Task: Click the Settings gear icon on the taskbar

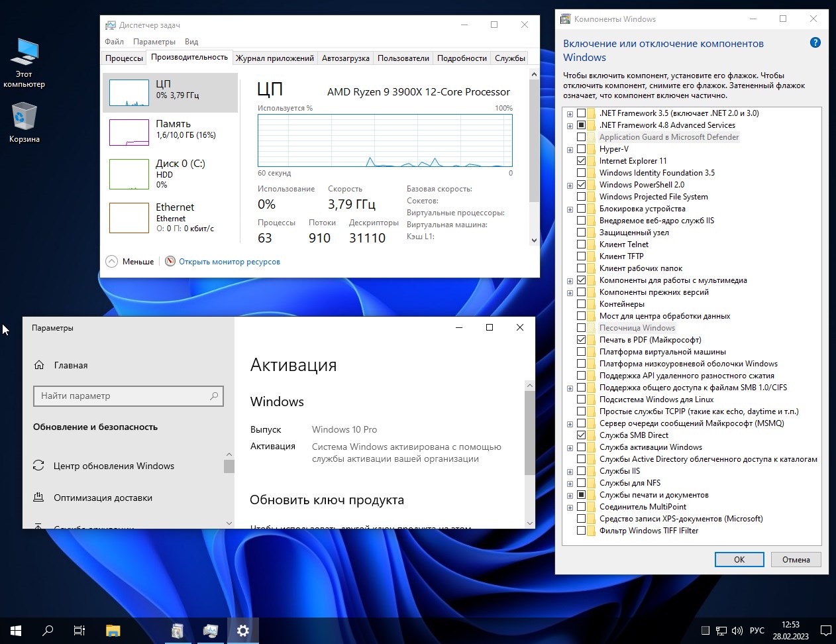Action: click(x=242, y=630)
